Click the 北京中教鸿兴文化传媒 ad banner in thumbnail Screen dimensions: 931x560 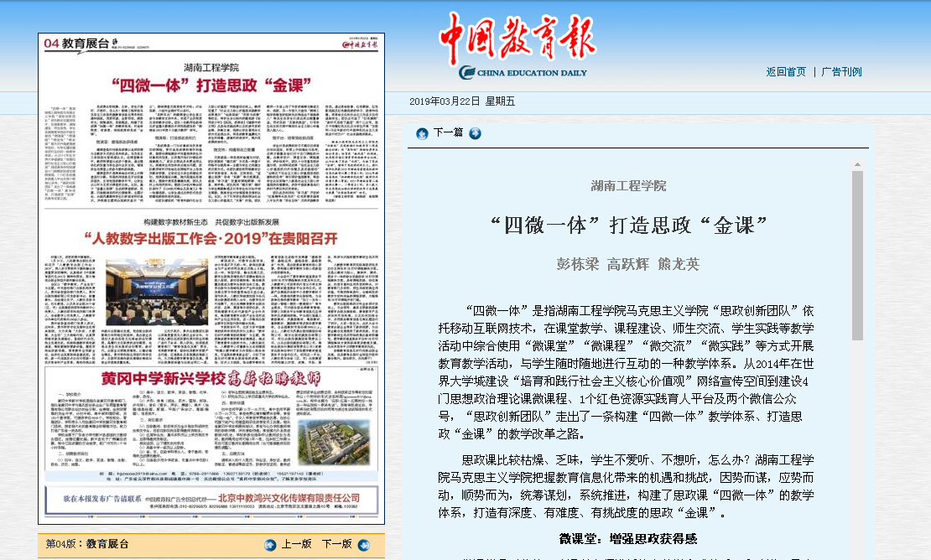211,501
